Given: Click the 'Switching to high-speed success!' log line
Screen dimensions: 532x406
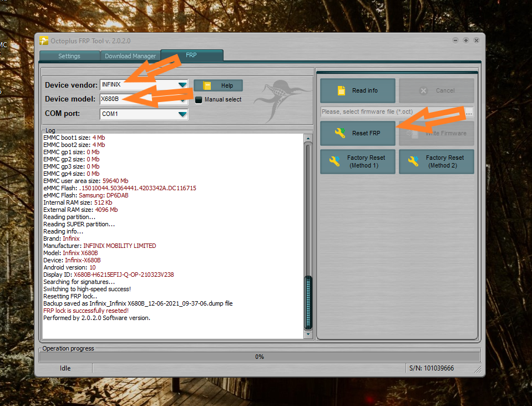Looking at the screenshot, I should click(87, 290).
